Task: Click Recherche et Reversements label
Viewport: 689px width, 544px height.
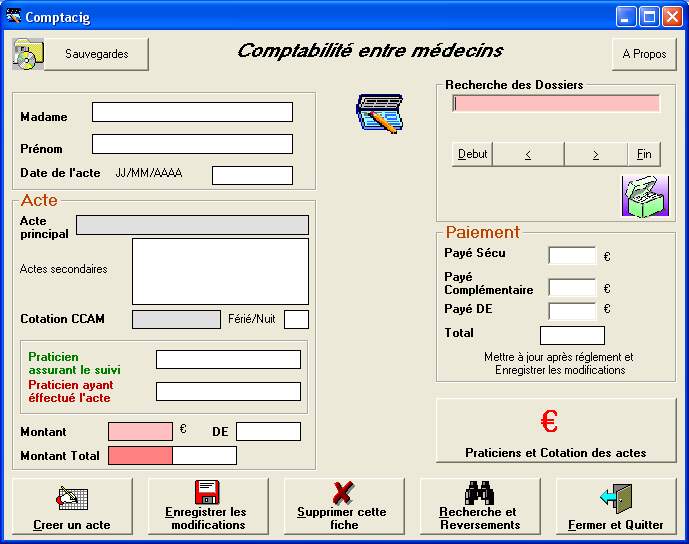Action: click(x=479, y=518)
